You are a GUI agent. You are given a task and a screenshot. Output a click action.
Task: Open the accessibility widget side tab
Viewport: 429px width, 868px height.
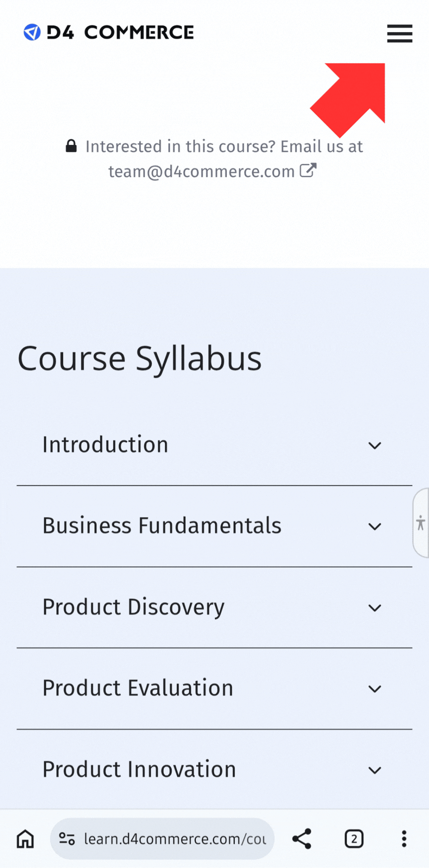click(421, 523)
